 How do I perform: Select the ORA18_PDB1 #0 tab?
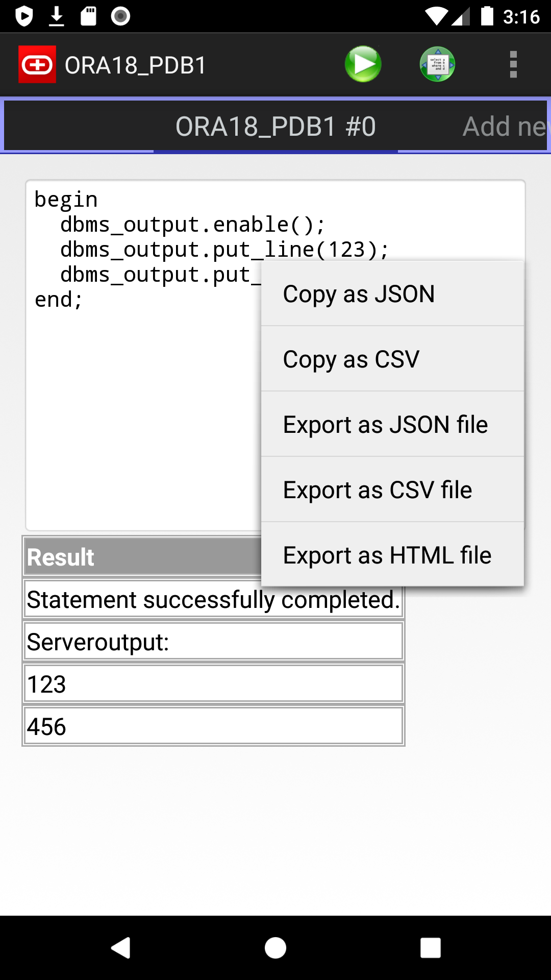tap(275, 126)
